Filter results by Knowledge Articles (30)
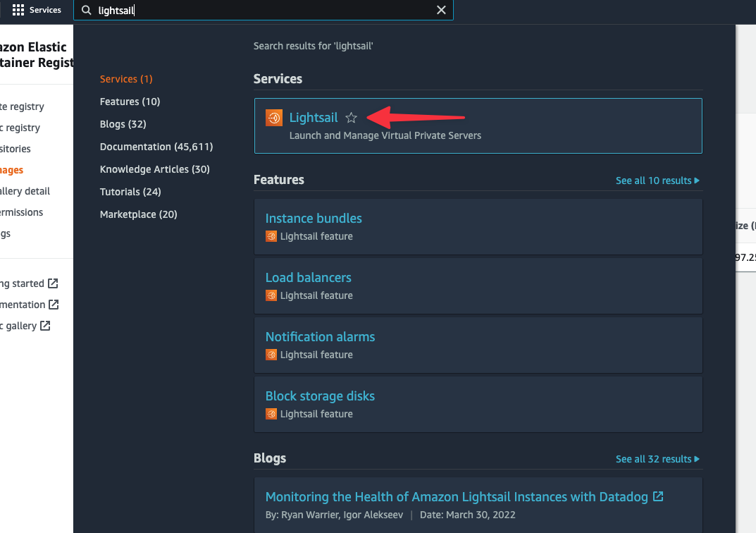756x533 pixels. (155, 169)
